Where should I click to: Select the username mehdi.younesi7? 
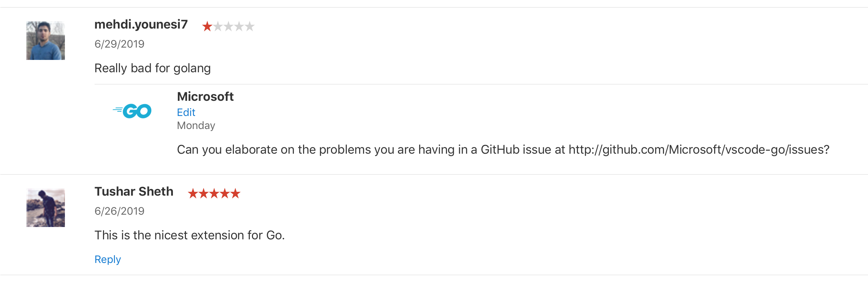(141, 25)
